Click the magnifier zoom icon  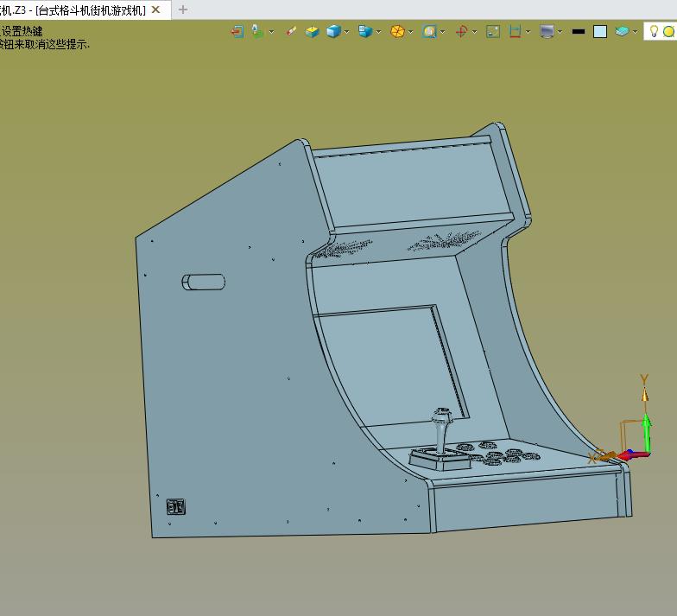click(429, 31)
